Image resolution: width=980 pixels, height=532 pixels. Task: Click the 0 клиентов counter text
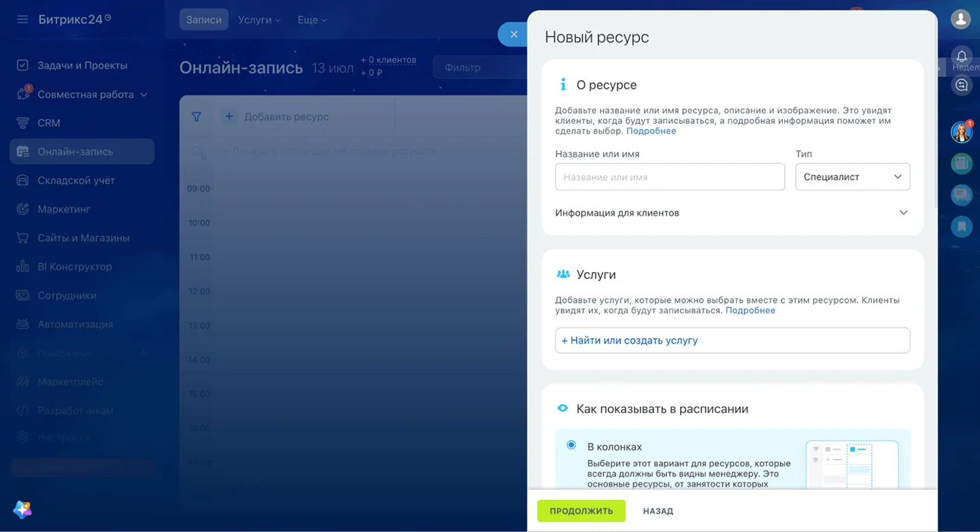point(388,60)
